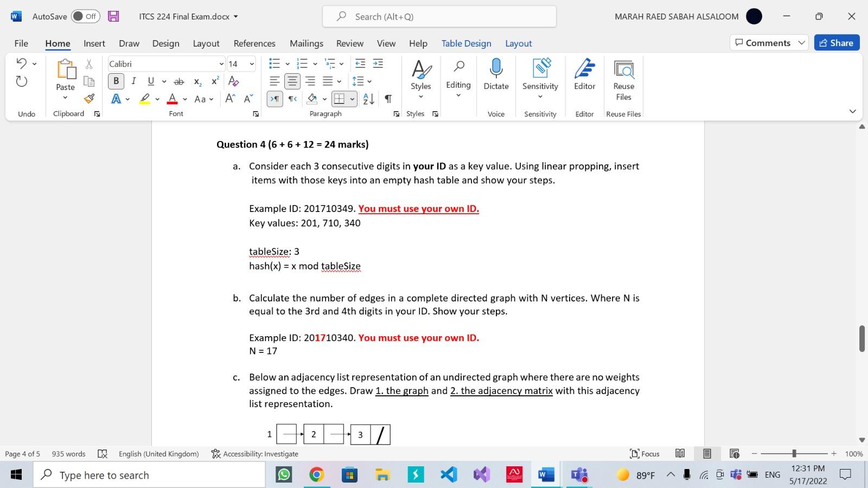The height and width of the screenshot is (488, 868).
Task: Apply yellow text highlight color
Action: coord(144,99)
